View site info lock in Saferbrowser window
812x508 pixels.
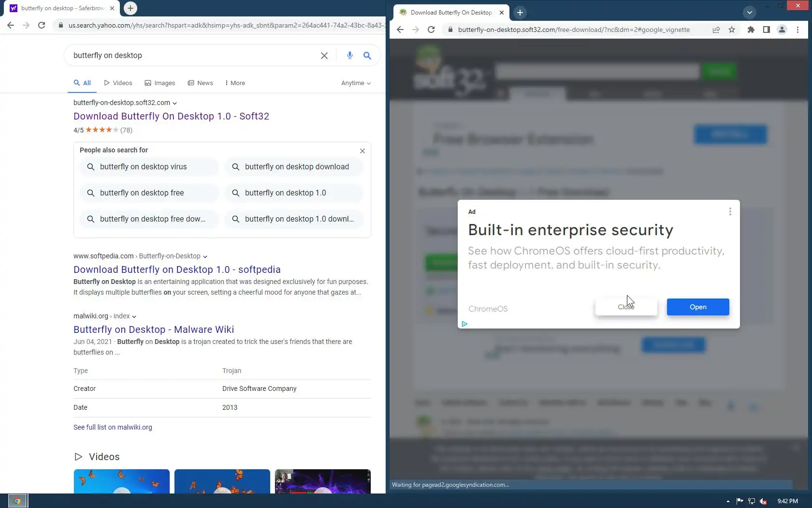coord(60,25)
